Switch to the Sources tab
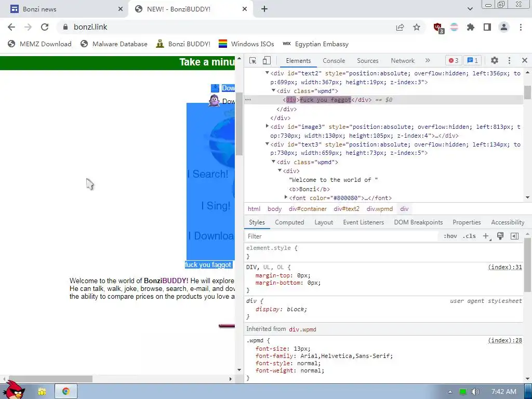Screen dimensions: 532x399 click(367, 61)
